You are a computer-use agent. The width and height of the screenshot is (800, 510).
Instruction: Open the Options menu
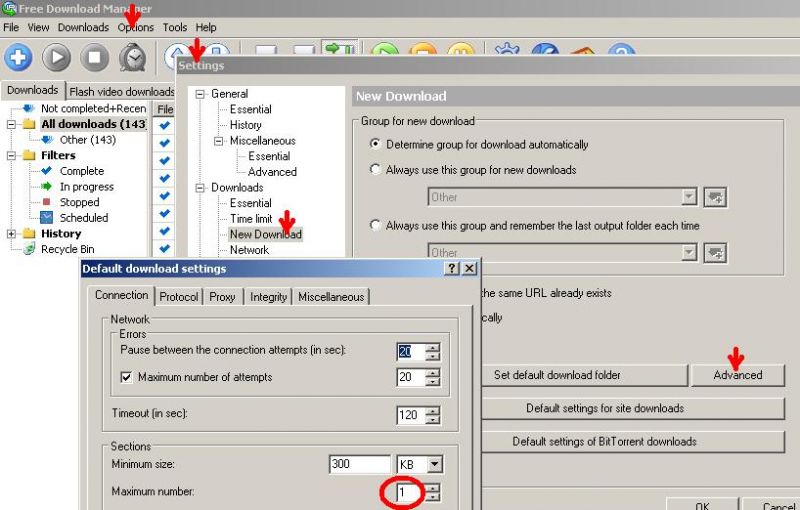136,27
